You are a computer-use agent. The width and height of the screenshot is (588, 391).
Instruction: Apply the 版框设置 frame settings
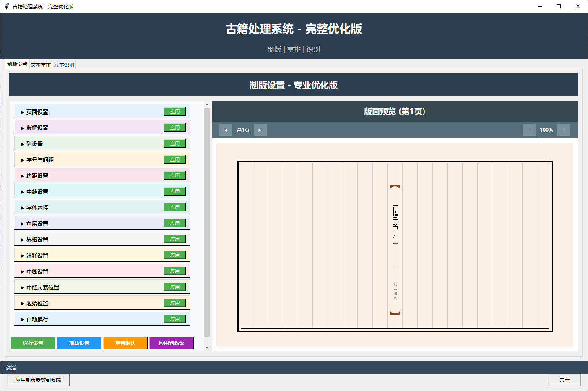pyautogui.click(x=175, y=127)
